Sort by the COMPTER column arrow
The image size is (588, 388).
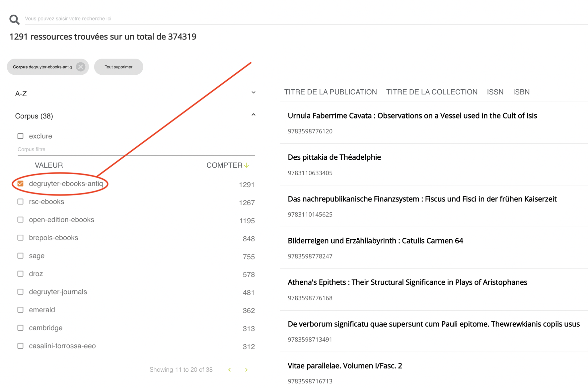pos(247,165)
